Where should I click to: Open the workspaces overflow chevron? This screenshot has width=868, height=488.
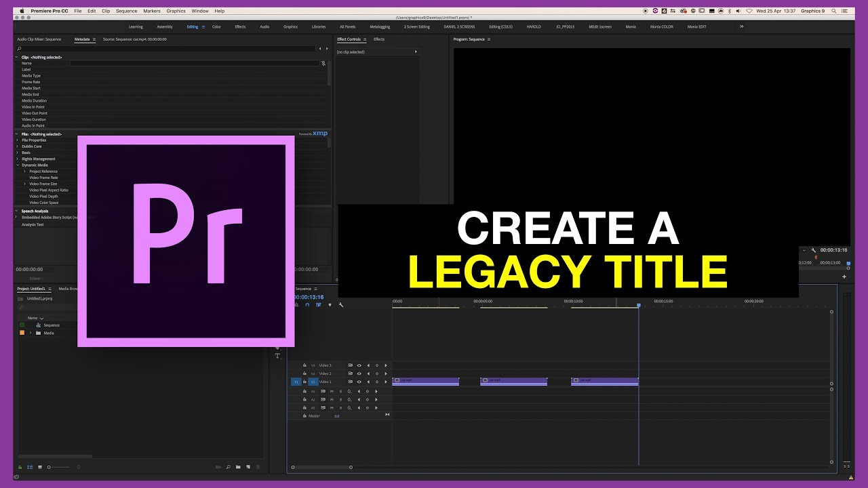click(741, 26)
